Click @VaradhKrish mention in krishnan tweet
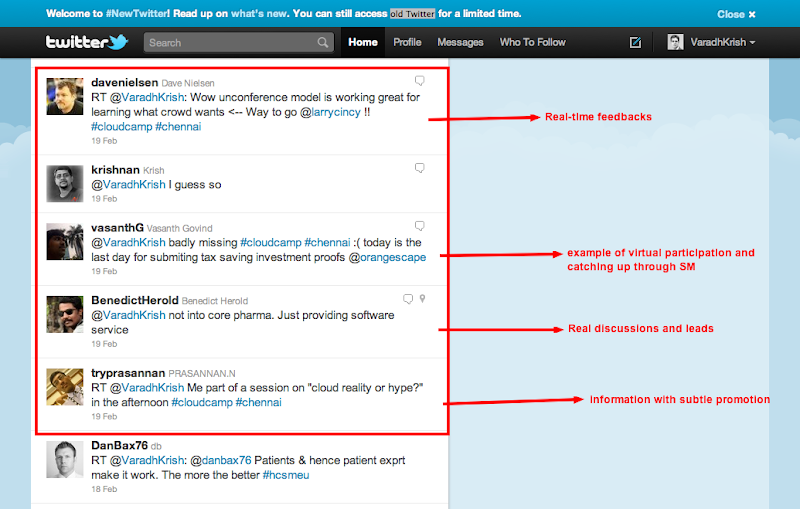 coord(129,184)
